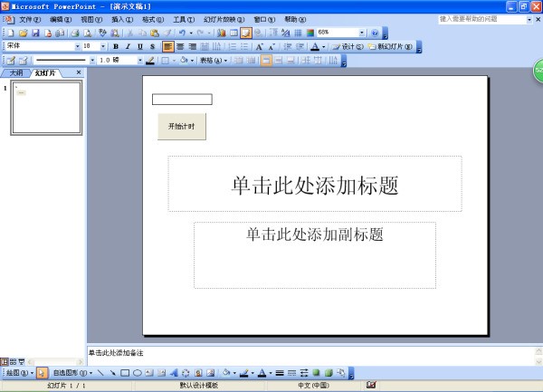Select the Rectangle shape tool

(125, 373)
